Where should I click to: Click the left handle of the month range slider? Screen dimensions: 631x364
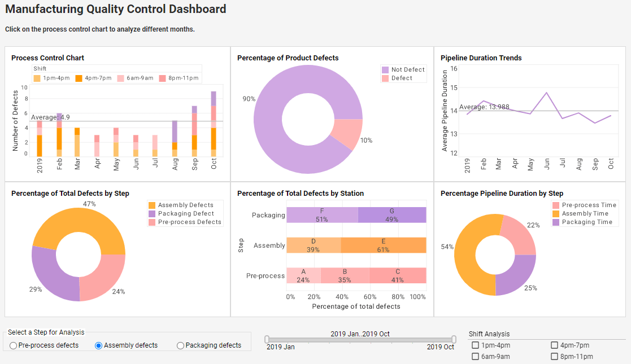[266, 339]
